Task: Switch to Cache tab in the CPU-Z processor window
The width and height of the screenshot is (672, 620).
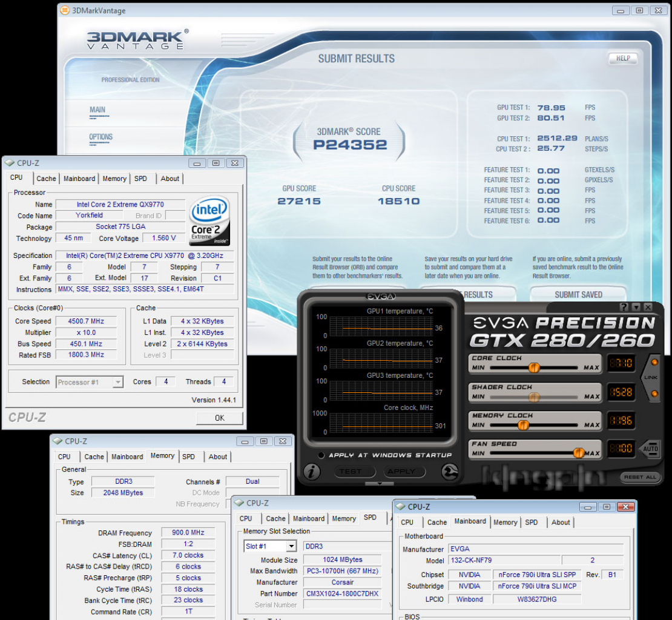Action: coord(46,179)
